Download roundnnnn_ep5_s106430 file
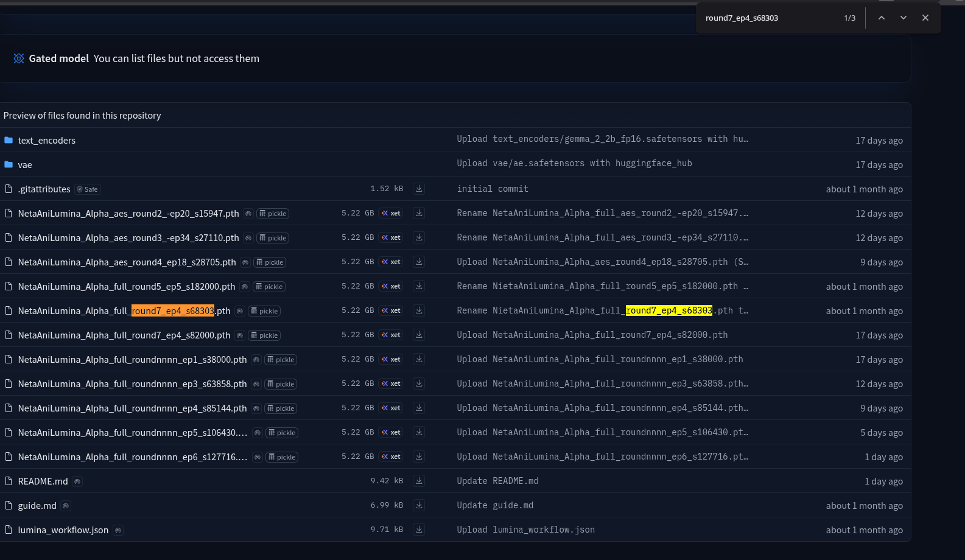The image size is (965, 560). point(419,432)
